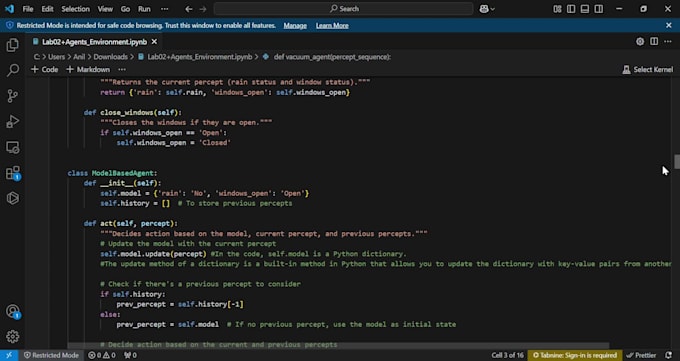680x361 pixels.
Task: Open the Remote Explorer view
Action: click(13, 147)
